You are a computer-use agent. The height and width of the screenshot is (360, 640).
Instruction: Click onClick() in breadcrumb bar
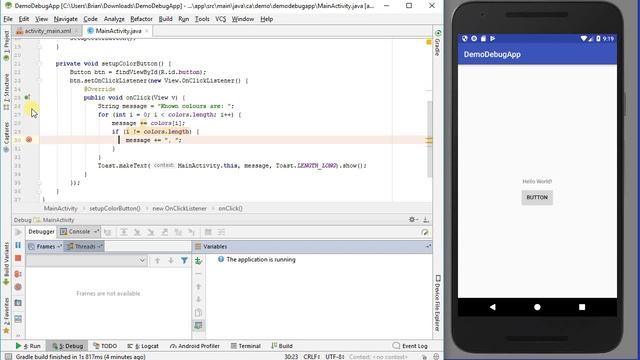[230, 208]
